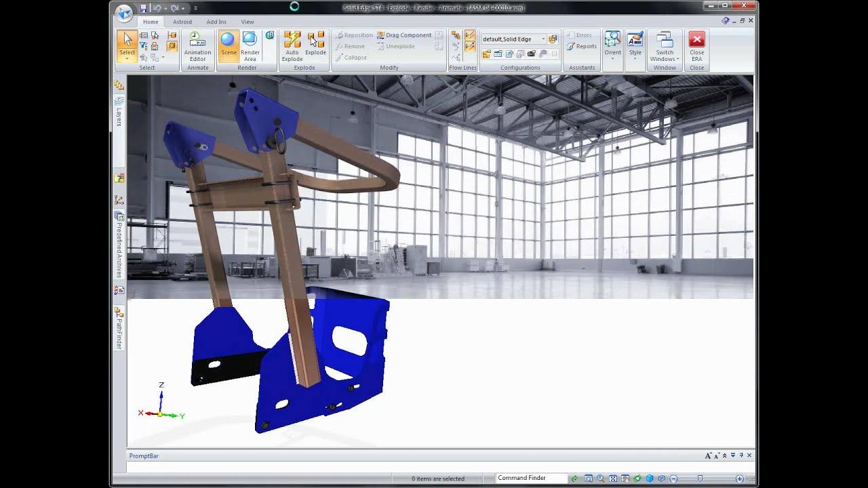Click the blue shaded view cube icon
The height and width of the screenshot is (488, 868).
point(649,479)
